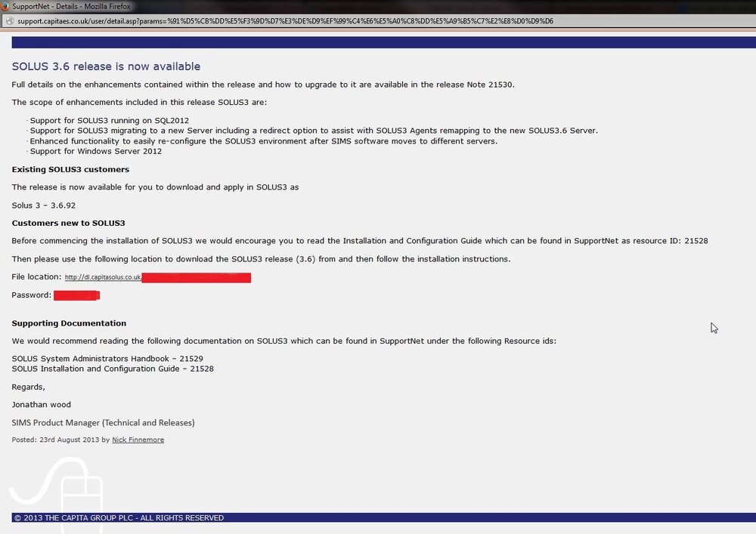Click the sentence mentioning release Note 21530
This screenshot has height=534, width=756.
[263, 85]
